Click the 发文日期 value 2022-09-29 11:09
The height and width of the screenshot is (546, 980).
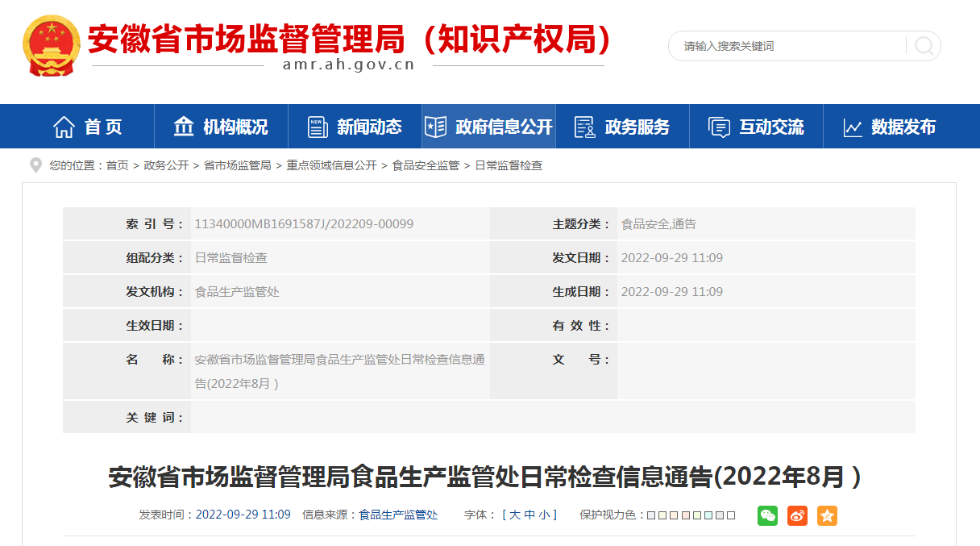click(671, 257)
